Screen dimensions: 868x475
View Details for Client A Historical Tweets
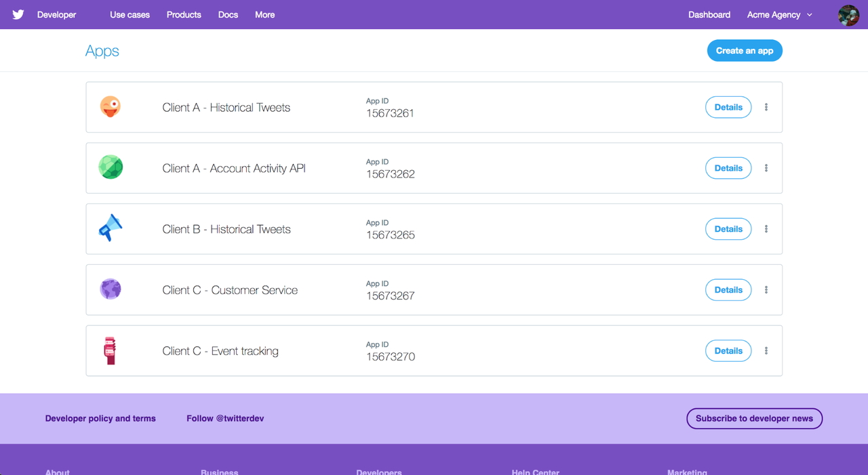point(728,107)
